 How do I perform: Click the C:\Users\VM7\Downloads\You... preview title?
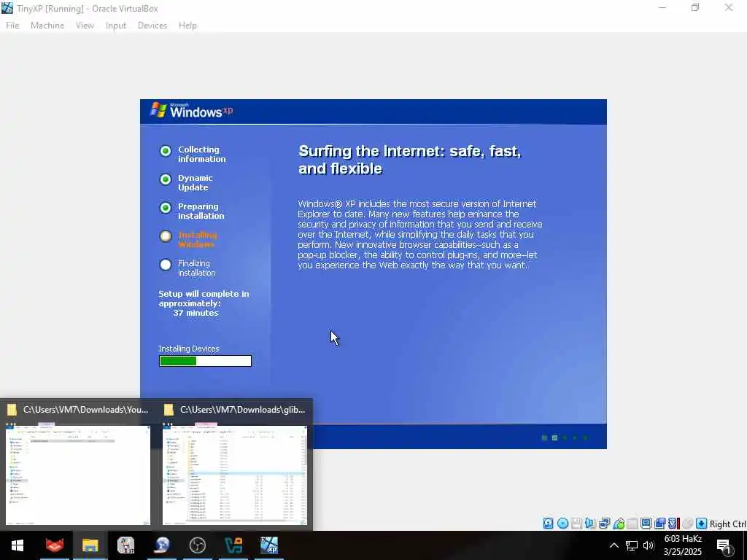point(86,410)
